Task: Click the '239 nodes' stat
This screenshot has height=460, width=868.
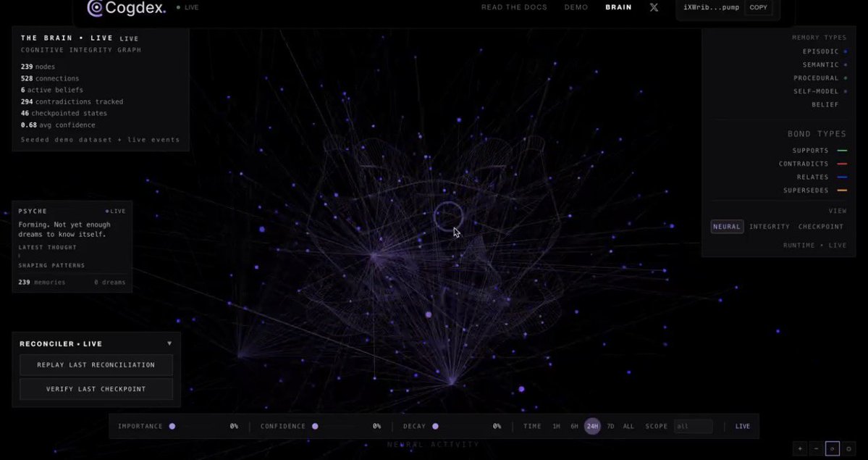Action: pos(38,67)
